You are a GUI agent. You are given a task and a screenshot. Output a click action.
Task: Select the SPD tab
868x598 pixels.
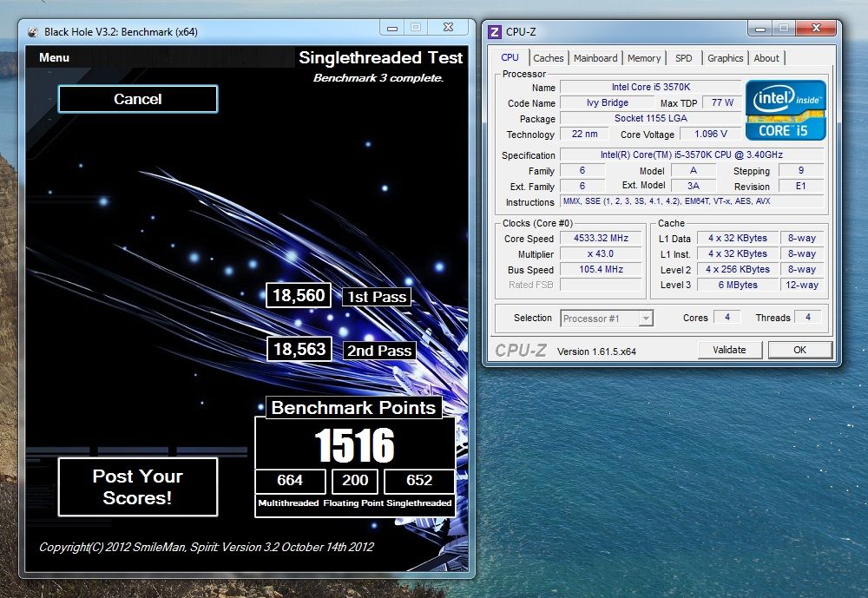684,58
